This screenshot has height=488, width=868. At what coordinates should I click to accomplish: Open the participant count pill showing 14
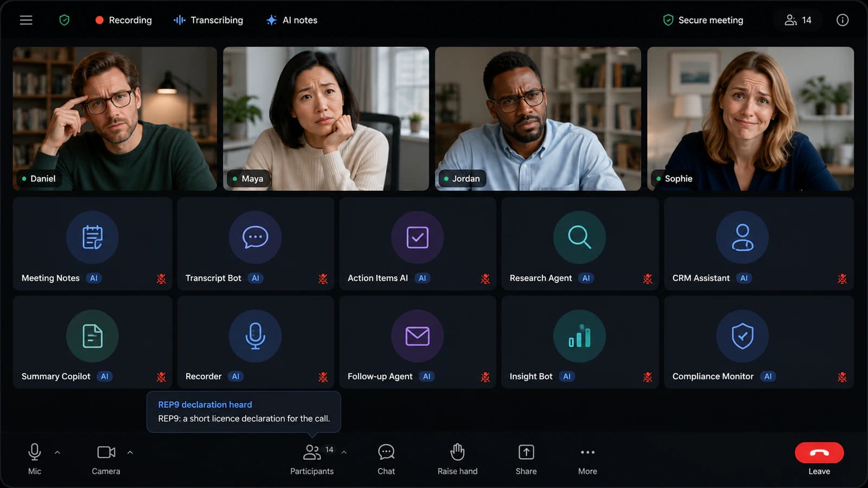pos(798,20)
